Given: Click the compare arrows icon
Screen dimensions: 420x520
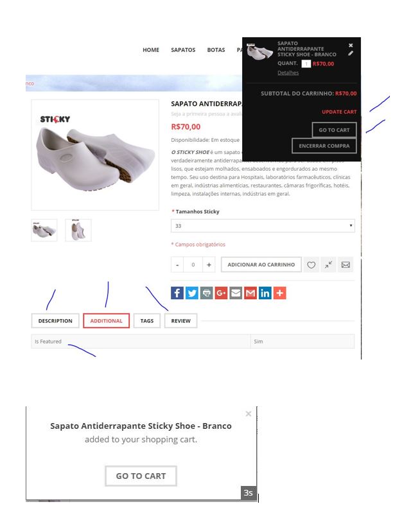Looking at the screenshot, I should tap(328, 264).
